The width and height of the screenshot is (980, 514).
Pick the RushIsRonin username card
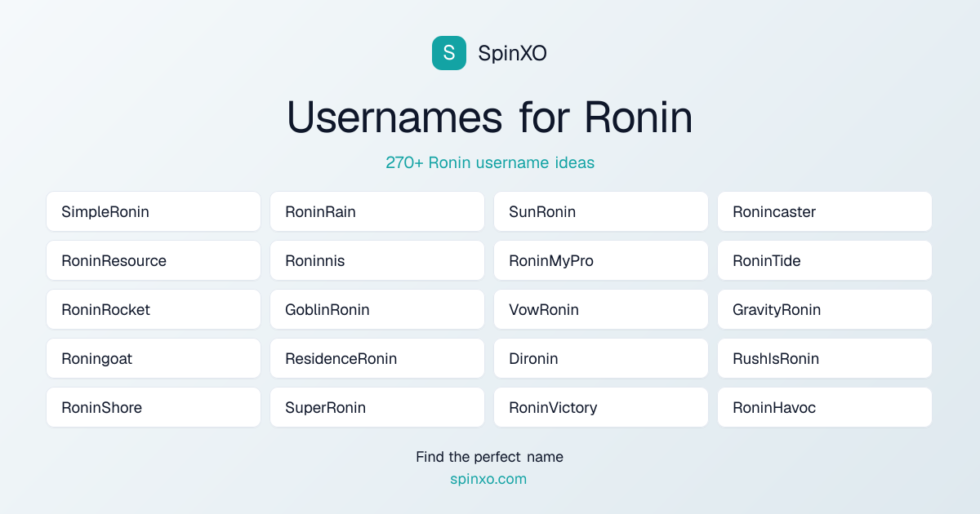pos(825,358)
